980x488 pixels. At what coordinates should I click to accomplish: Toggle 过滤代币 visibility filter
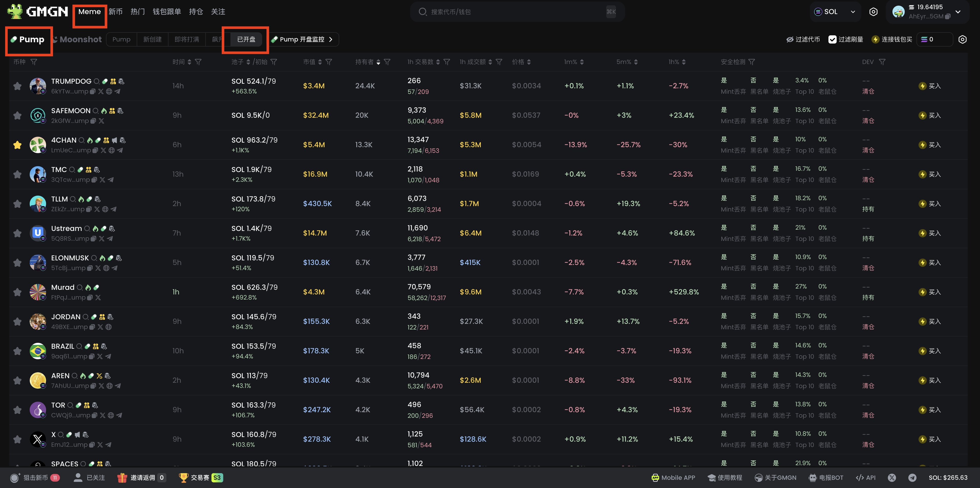[x=803, y=40]
